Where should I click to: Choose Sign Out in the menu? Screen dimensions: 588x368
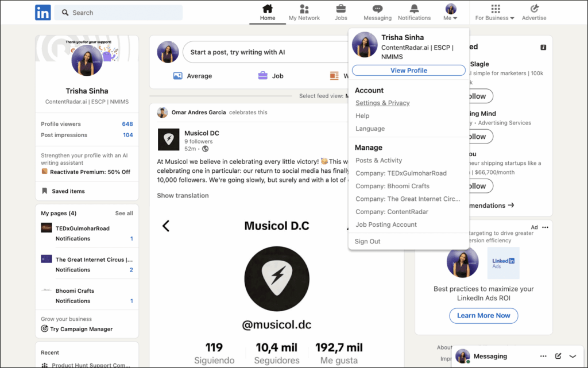[367, 241]
